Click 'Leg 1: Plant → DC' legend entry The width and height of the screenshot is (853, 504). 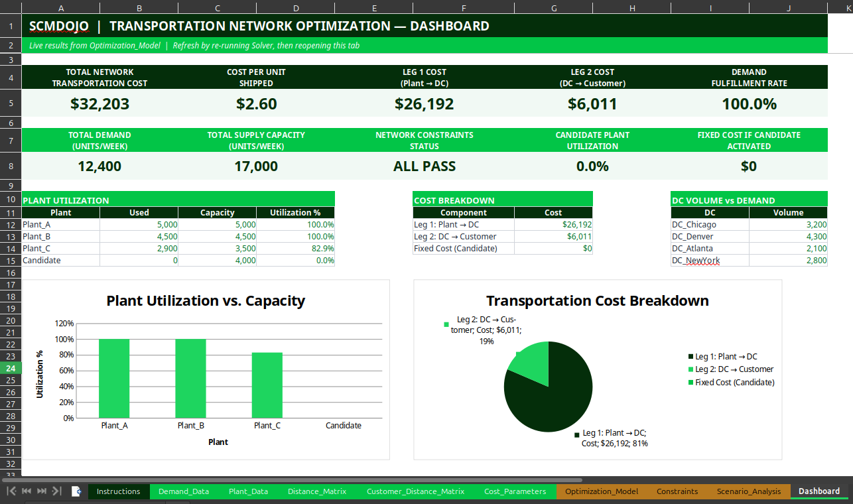722,357
